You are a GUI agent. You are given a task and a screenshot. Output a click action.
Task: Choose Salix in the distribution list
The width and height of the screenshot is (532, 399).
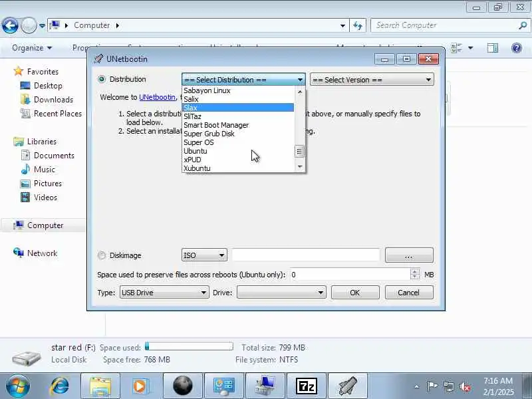pos(238,99)
